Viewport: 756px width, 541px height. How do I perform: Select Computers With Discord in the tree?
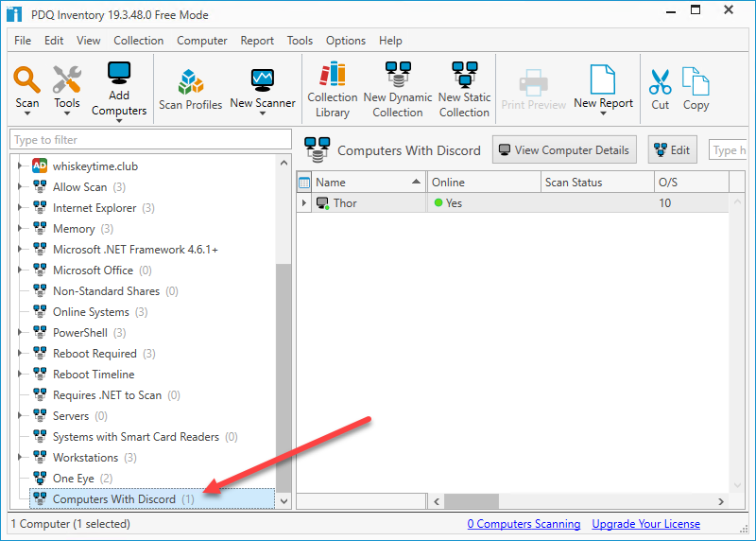coord(152,498)
